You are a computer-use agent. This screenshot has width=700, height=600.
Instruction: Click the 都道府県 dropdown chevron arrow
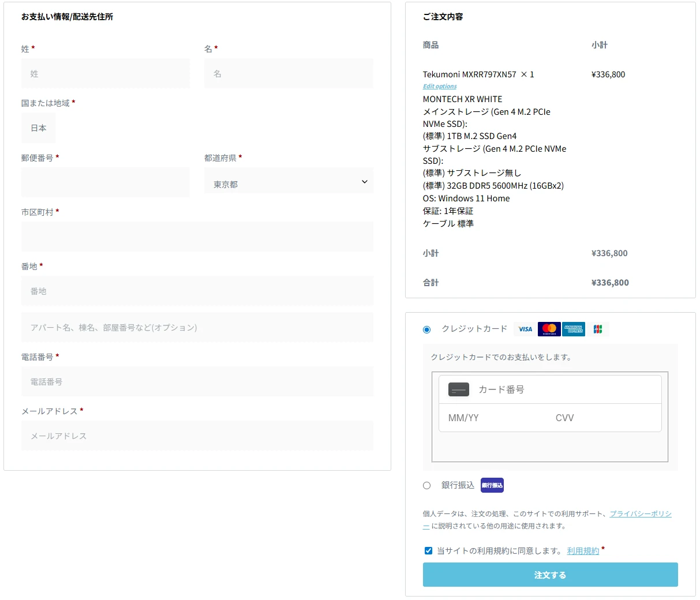click(x=365, y=182)
